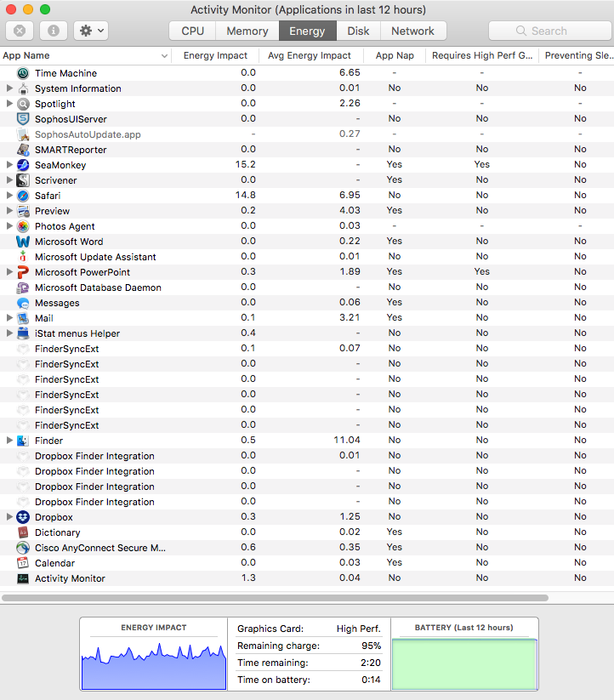The image size is (614, 700).
Task: Sort by Requires High Perf GPU column
Action: point(482,55)
